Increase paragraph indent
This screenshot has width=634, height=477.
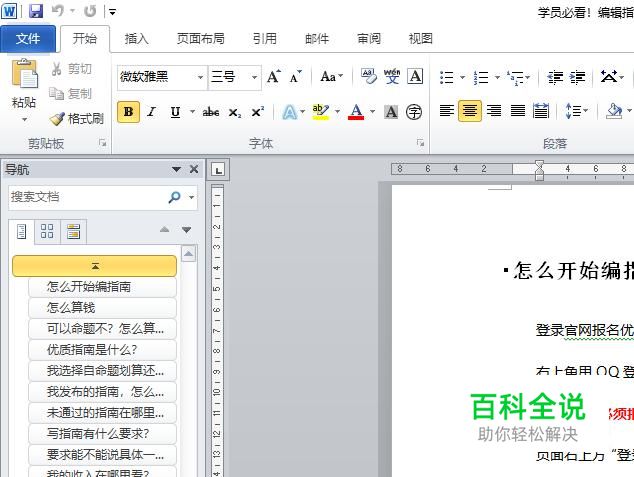[577, 77]
